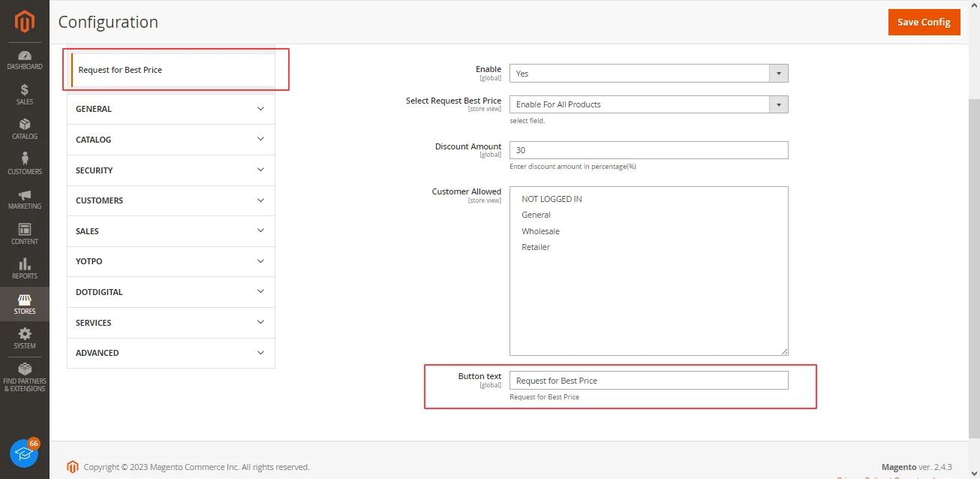Viewport: 980px width, 479px height.
Task: Click the Enter discount amount hint text
Action: pyautogui.click(x=573, y=167)
